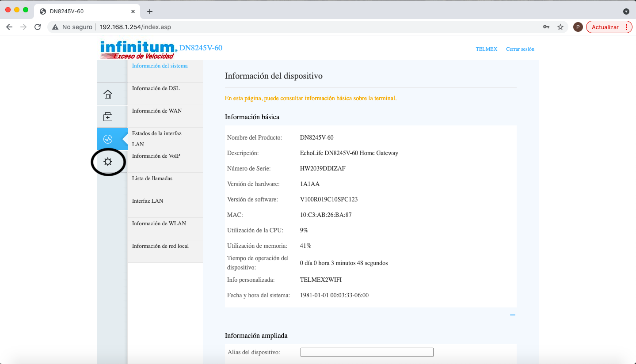
Task: Open the settings gear sidebar icon
Action: pos(108,162)
